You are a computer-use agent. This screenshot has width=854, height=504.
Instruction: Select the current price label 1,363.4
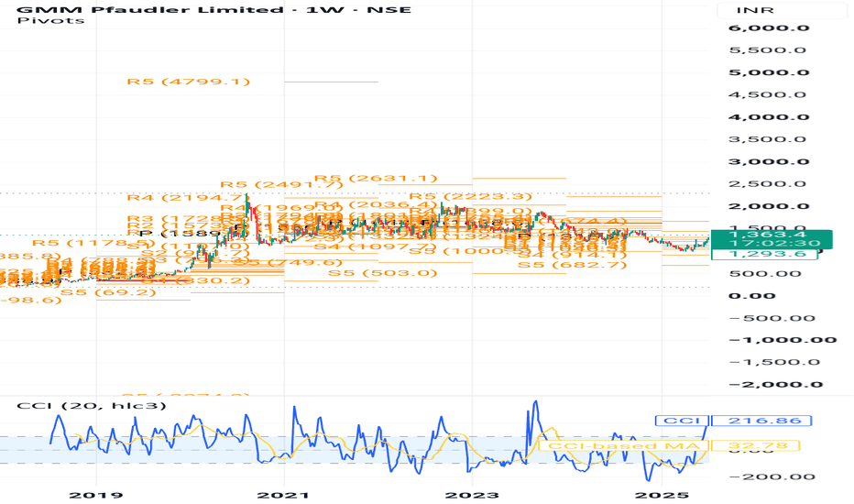point(772,235)
